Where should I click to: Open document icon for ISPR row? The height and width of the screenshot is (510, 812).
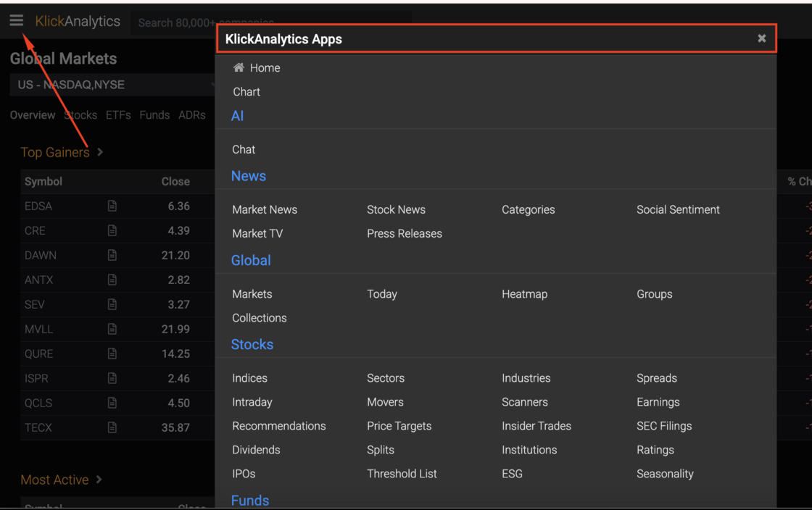(112, 378)
